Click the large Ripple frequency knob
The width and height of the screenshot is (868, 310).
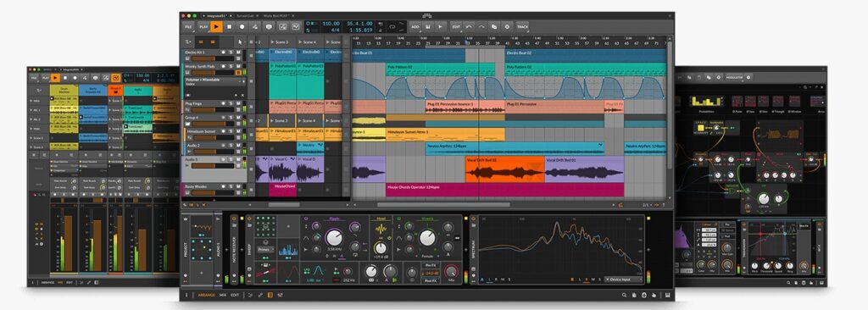[334, 238]
